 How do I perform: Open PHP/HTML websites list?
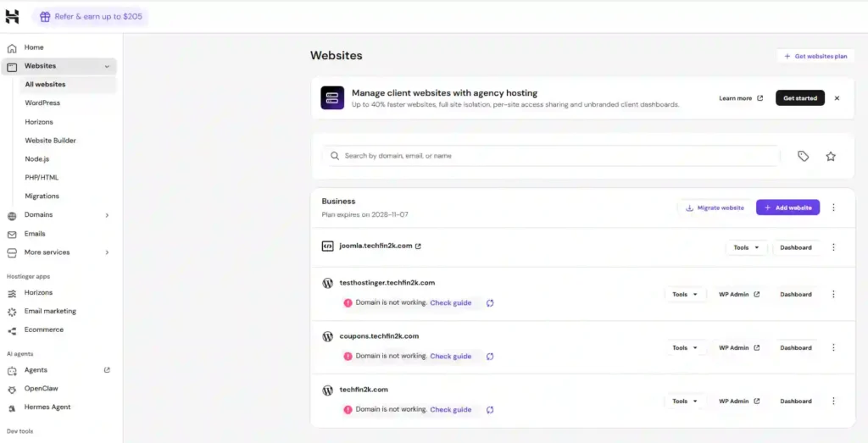42,178
